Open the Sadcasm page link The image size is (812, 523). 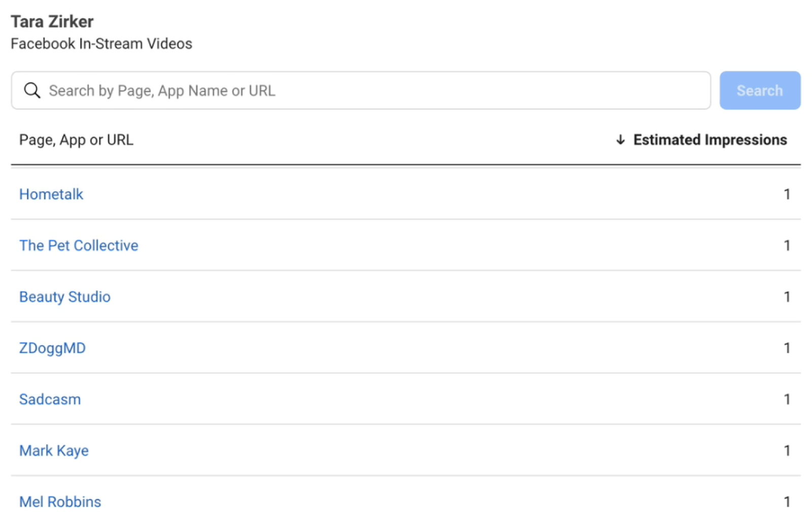click(50, 400)
